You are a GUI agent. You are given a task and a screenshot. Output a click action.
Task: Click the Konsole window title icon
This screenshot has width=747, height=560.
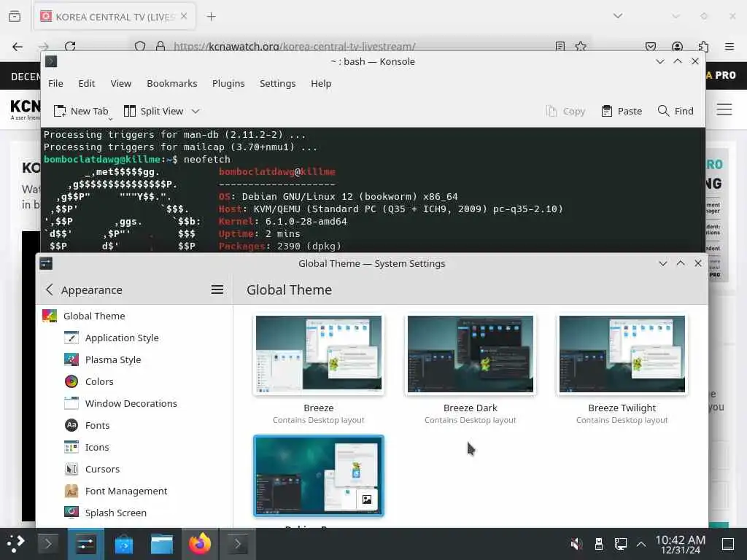click(x=51, y=61)
